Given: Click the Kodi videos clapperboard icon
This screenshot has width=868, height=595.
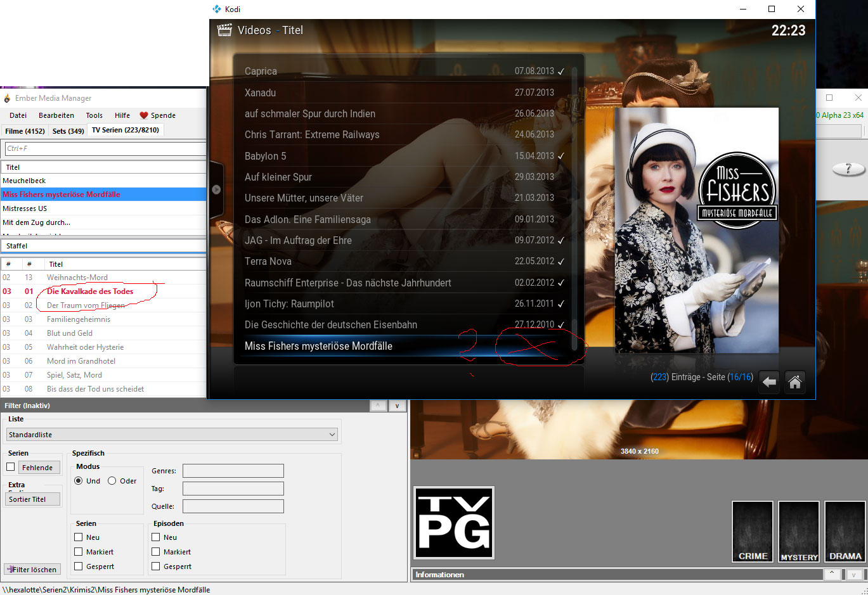Looking at the screenshot, I should (x=224, y=30).
